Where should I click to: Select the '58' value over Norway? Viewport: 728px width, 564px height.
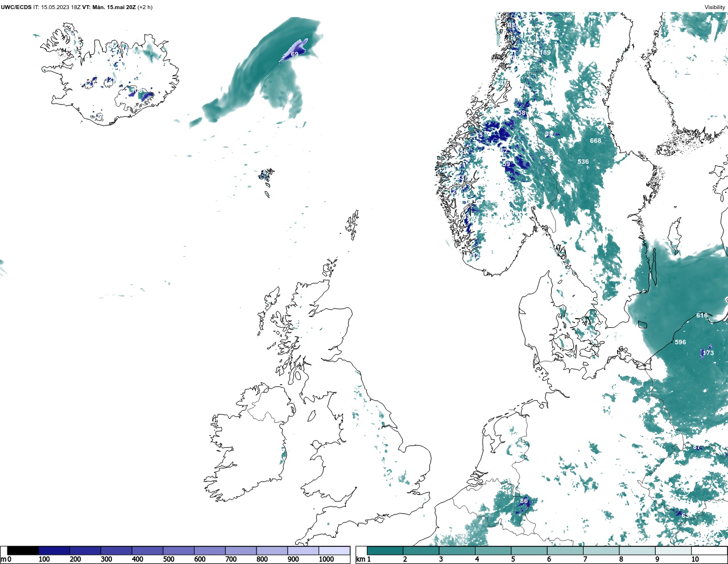click(x=522, y=113)
